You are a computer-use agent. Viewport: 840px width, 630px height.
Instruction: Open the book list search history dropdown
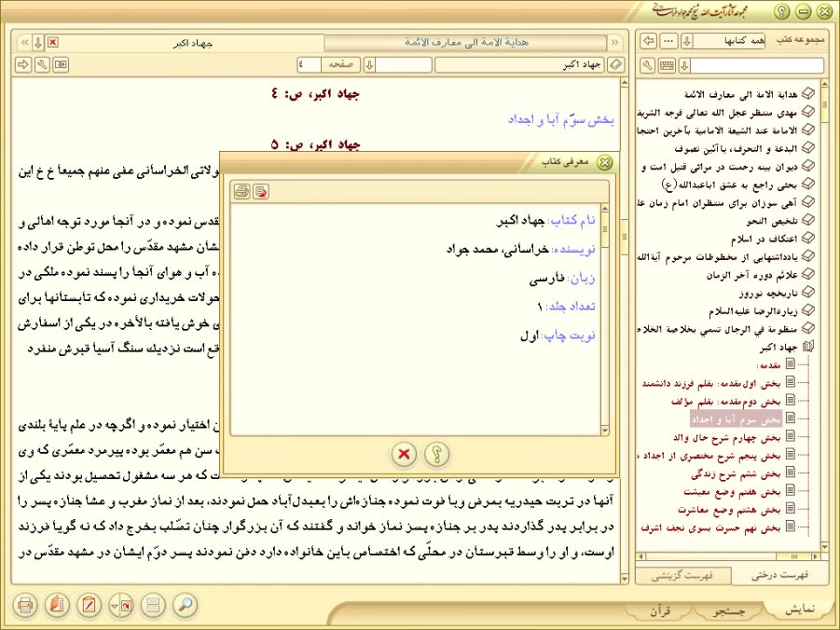(684, 66)
